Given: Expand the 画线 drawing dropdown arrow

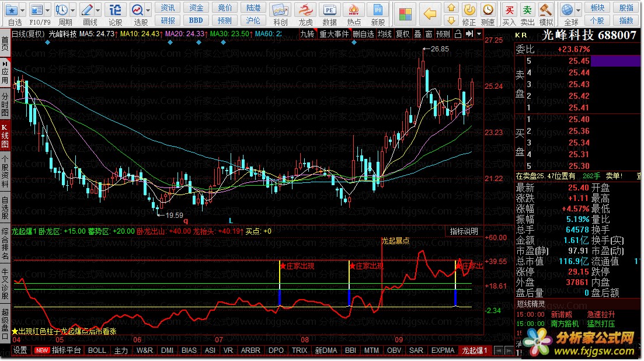Looking at the screenshot, I should [x=98, y=10].
